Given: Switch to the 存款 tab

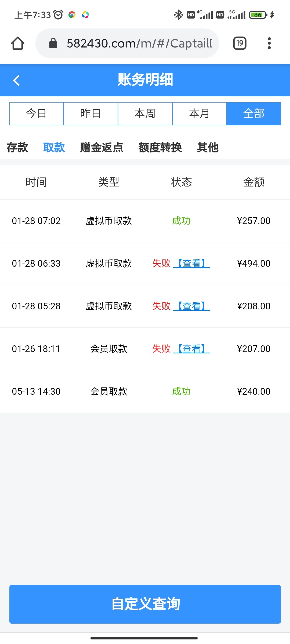Looking at the screenshot, I should pyautogui.click(x=17, y=148).
